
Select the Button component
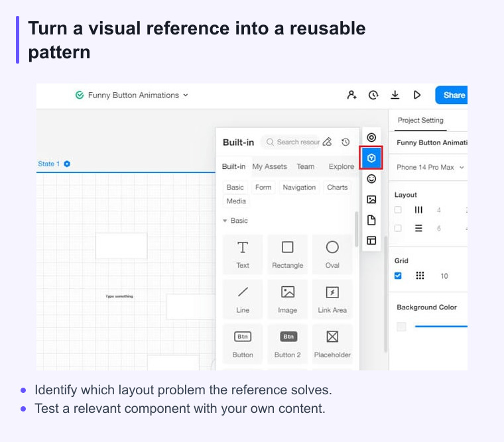click(x=243, y=344)
